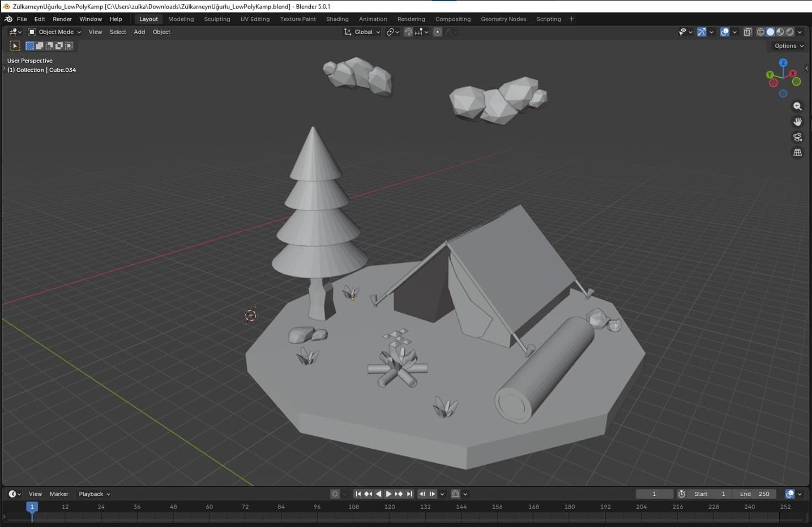This screenshot has width=812, height=527.
Task: Click the X axis on navigation gizmo
Action: pos(793,74)
